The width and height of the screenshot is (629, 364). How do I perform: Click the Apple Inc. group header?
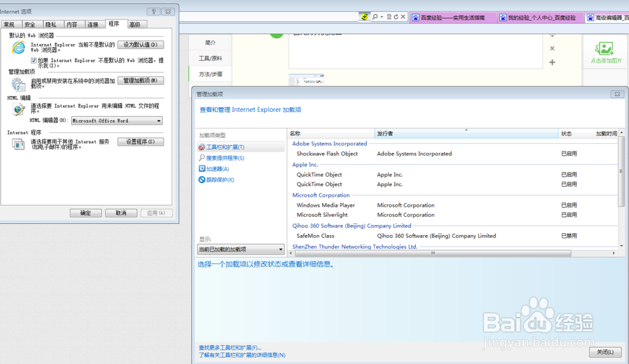click(305, 164)
